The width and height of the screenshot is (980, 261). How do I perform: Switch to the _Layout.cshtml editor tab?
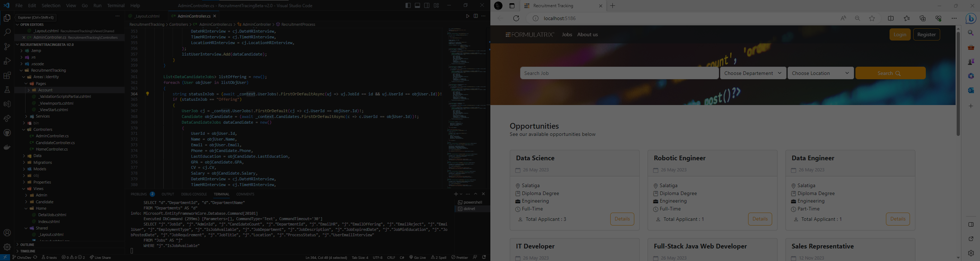(x=147, y=16)
